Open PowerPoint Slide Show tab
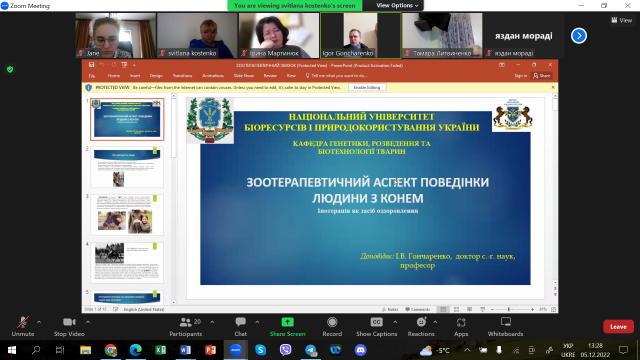This screenshot has width=640, height=360. pos(244,76)
